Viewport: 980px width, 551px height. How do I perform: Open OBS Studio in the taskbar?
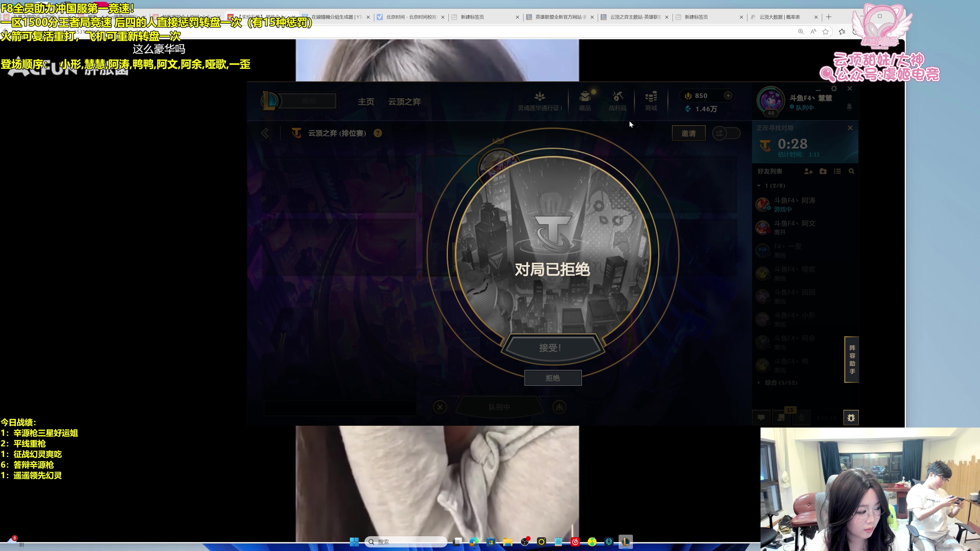[525, 542]
